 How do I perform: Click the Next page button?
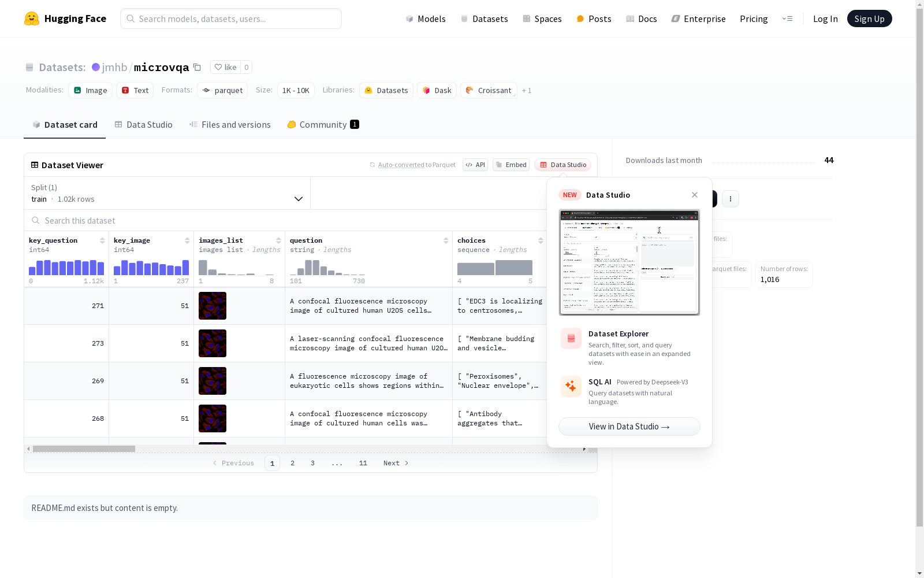396,463
